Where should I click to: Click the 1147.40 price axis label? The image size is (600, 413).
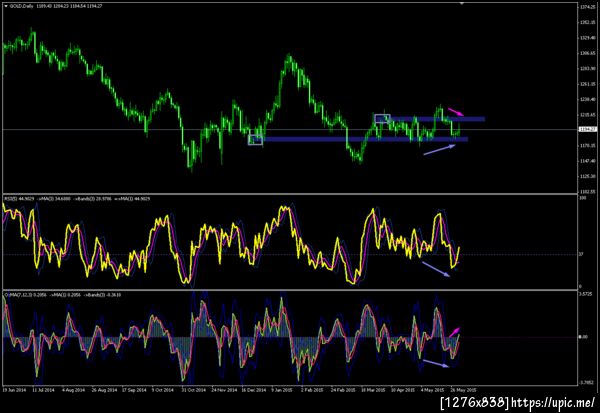[588, 161]
